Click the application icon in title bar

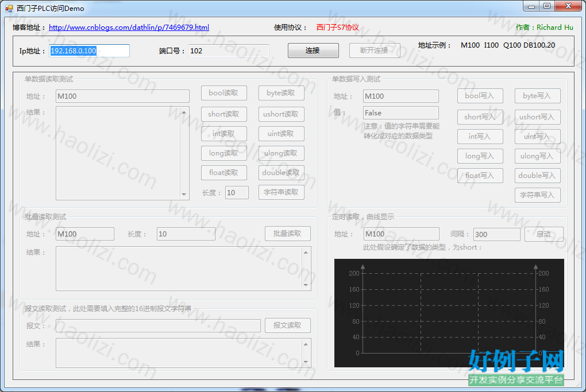pyautogui.click(x=9, y=8)
